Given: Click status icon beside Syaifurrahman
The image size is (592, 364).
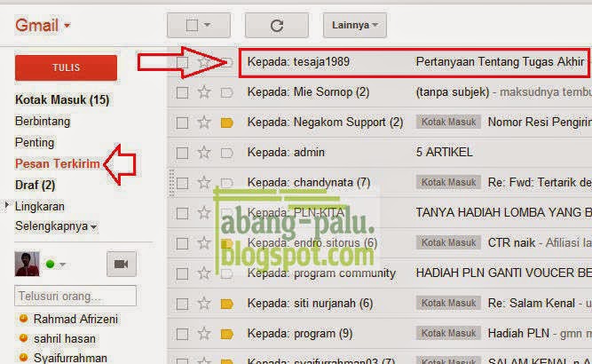Looking at the screenshot, I should [x=23, y=357].
